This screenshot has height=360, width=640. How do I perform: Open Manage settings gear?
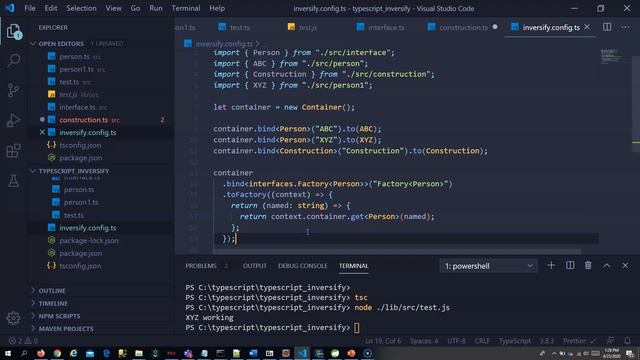tap(13, 318)
